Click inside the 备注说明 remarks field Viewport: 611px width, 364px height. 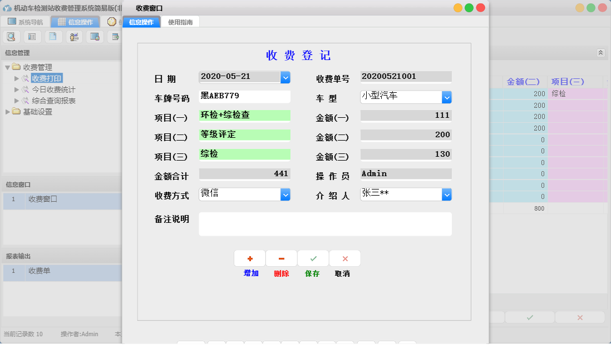pos(325,224)
